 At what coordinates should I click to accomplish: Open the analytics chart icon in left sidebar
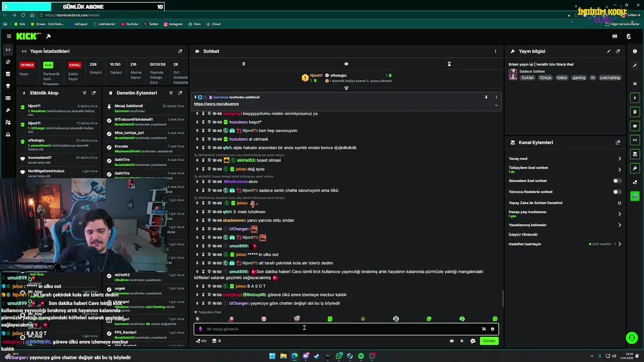point(8,74)
